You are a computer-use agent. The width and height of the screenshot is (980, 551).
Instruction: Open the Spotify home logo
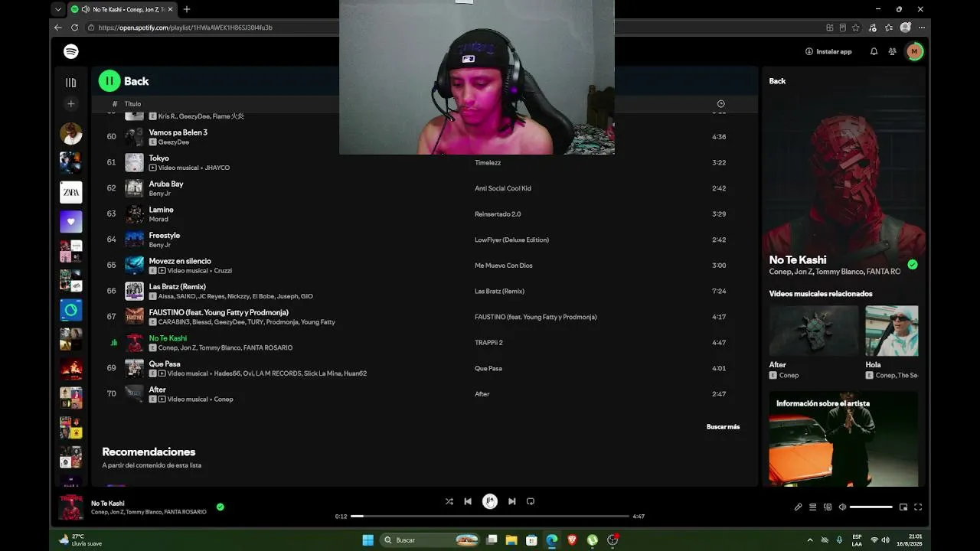click(x=71, y=51)
